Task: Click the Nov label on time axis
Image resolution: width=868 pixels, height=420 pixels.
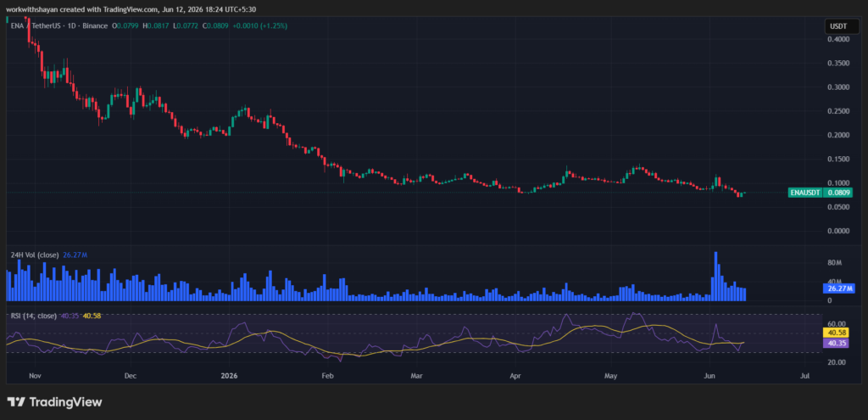Action: pyautogui.click(x=35, y=376)
